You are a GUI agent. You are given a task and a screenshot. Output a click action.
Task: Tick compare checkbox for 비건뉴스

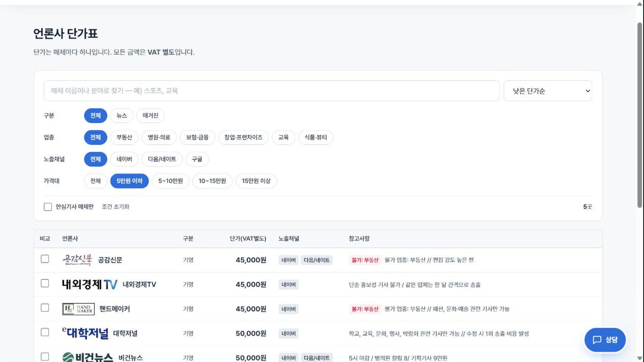point(45,357)
